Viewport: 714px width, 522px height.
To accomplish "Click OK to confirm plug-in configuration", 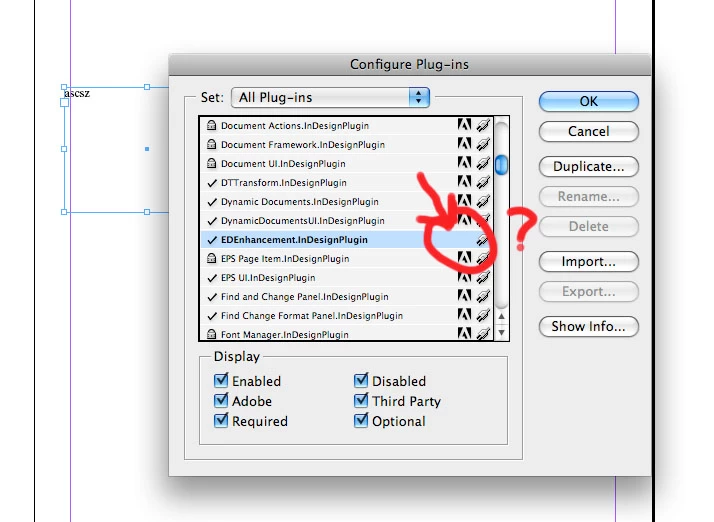I will [x=589, y=101].
